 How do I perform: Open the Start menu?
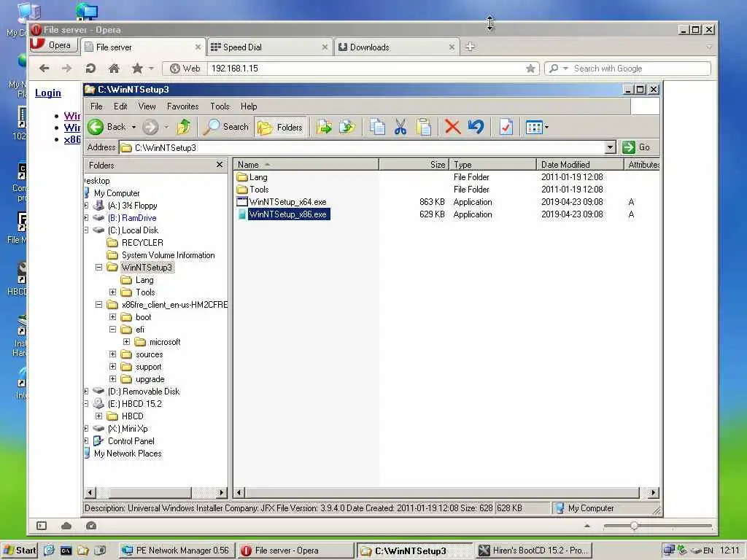[20, 551]
